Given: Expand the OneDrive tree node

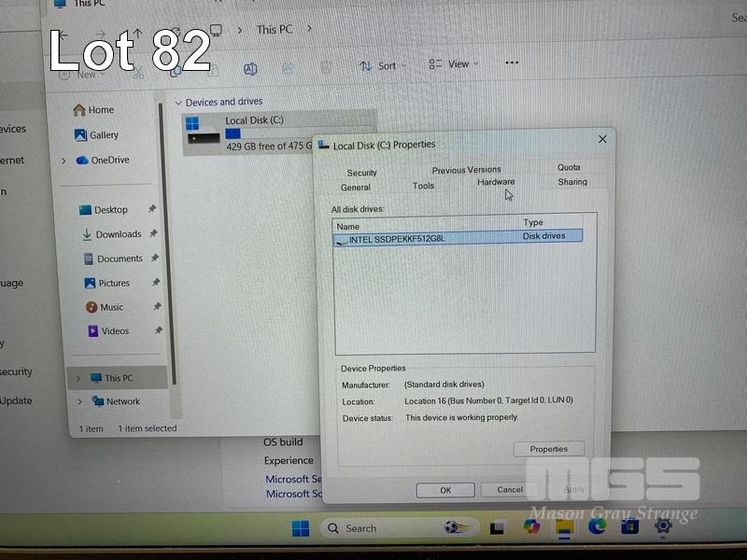Looking at the screenshot, I should tap(63, 161).
